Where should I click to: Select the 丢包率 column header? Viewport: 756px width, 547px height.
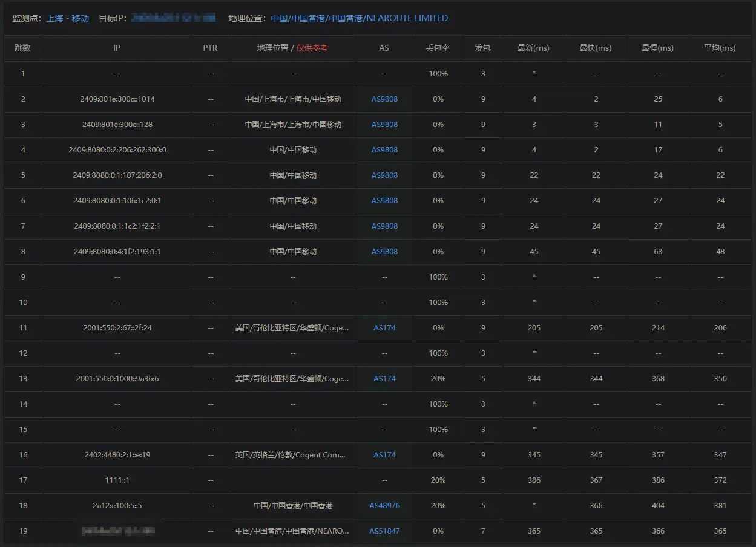coord(438,48)
